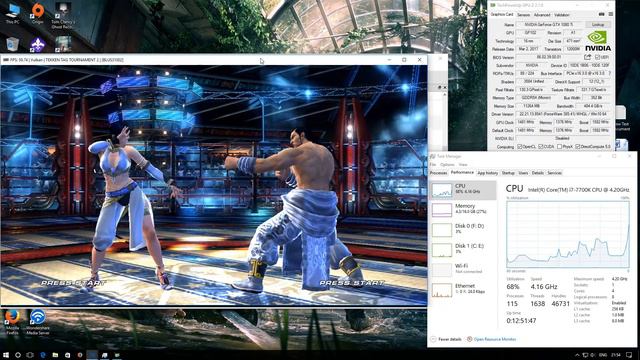
Task: Click the Open Resource Monitor link
Action: [495, 339]
